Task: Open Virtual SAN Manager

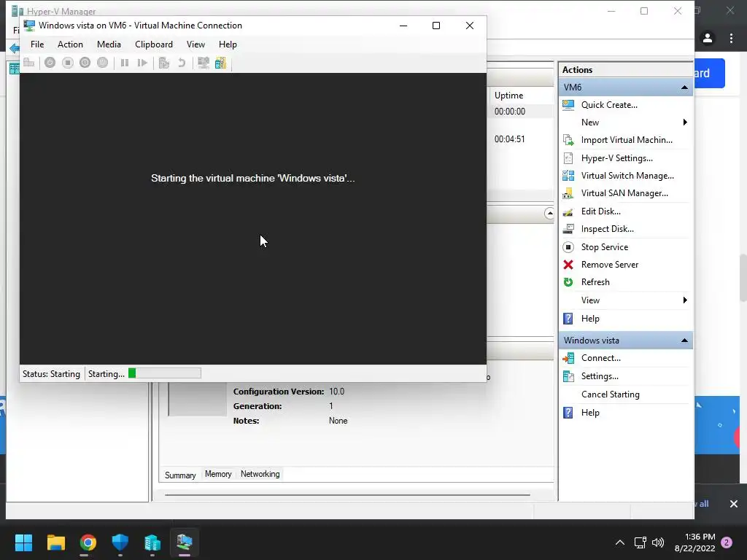Action: [624, 193]
